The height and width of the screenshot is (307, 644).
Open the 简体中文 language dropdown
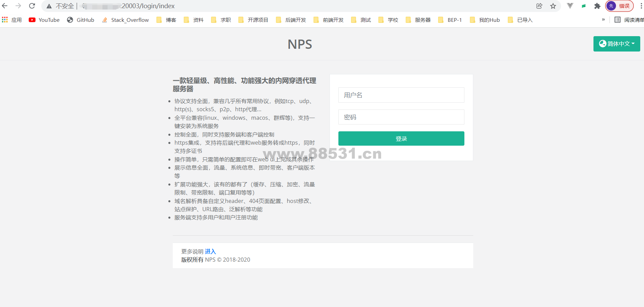point(617,44)
